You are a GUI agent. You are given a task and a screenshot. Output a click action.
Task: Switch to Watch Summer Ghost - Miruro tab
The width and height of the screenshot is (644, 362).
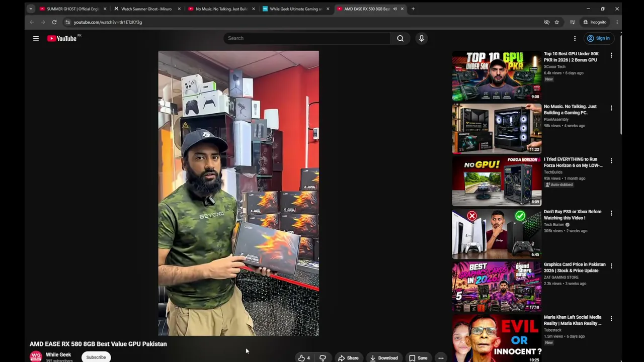146,9
